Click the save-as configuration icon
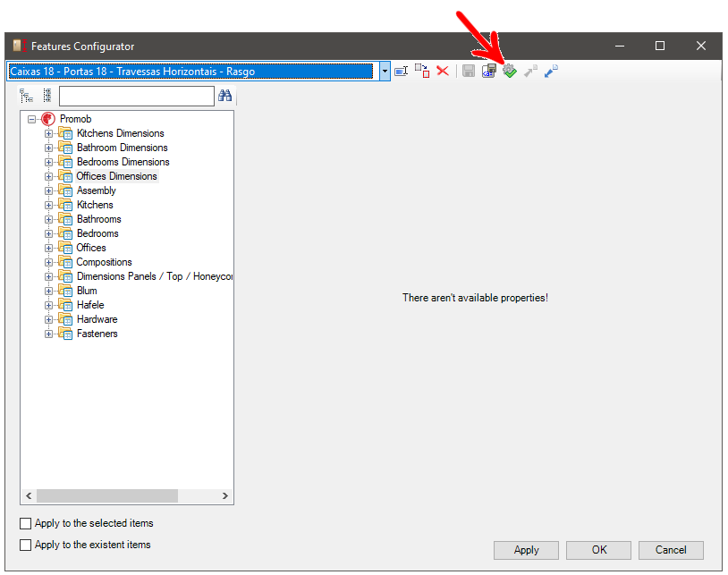The width and height of the screenshot is (728, 575). coord(489,71)
